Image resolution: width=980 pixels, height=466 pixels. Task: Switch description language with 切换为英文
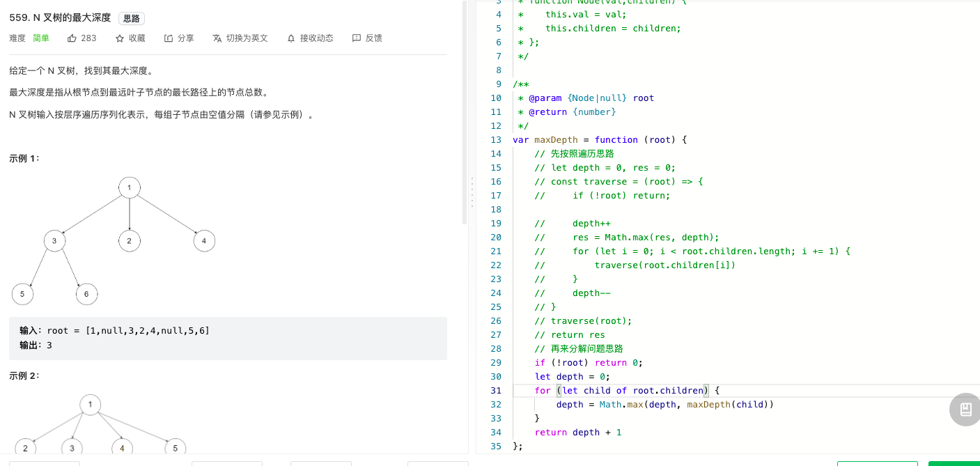240,38
